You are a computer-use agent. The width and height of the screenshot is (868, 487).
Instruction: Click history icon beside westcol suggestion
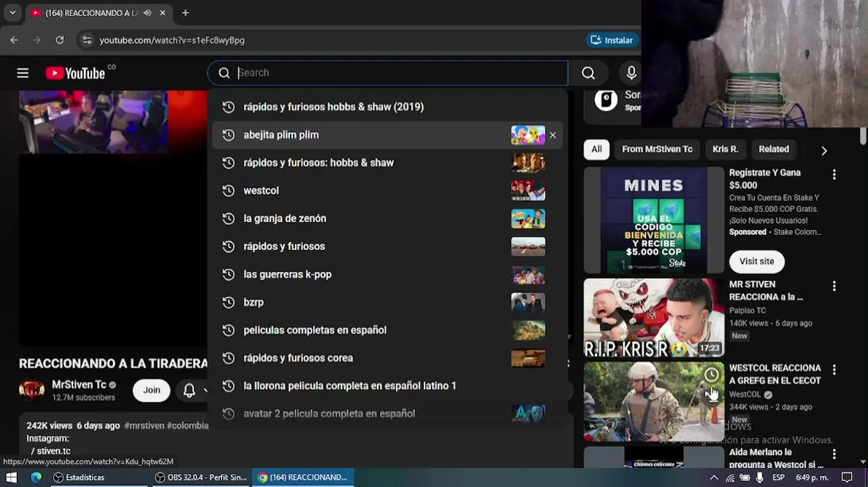pos(228,191)
